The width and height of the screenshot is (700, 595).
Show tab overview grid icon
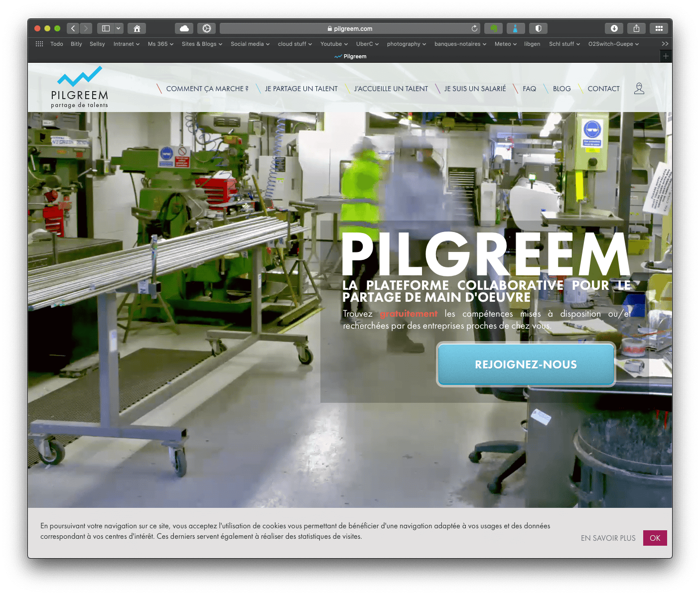(x=659, y=28)
